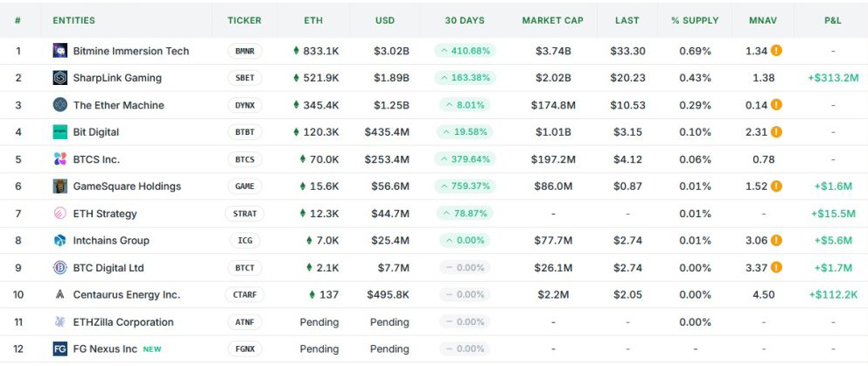The image size is (868, 366).
Task: Sort by the P&L column header
Action: click(833, 20)
